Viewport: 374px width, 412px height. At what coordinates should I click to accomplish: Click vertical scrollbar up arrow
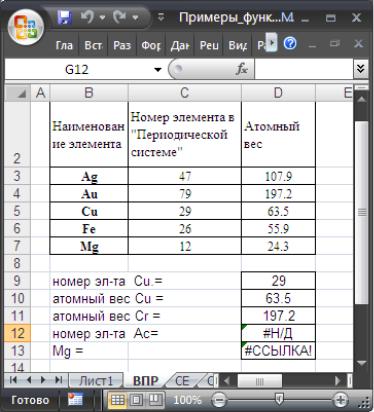pyautogui.click(x=362, y=99)
